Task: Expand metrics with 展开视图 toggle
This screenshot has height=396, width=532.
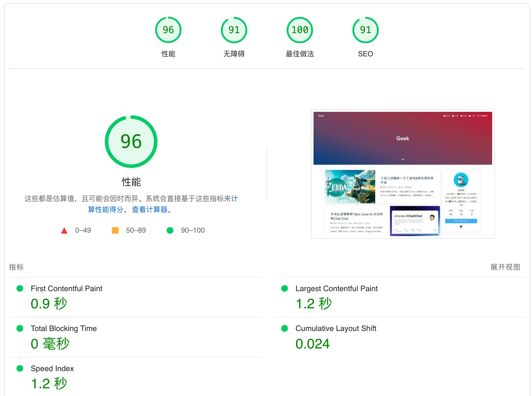Action: pos(505,267)
